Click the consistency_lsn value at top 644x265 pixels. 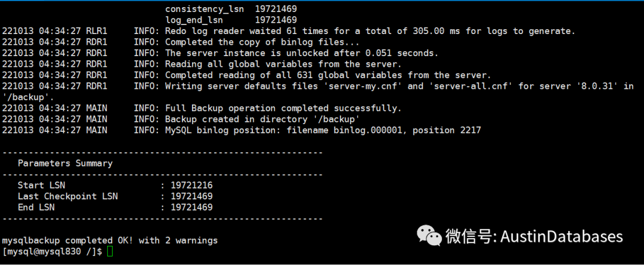tap(276, 8)
